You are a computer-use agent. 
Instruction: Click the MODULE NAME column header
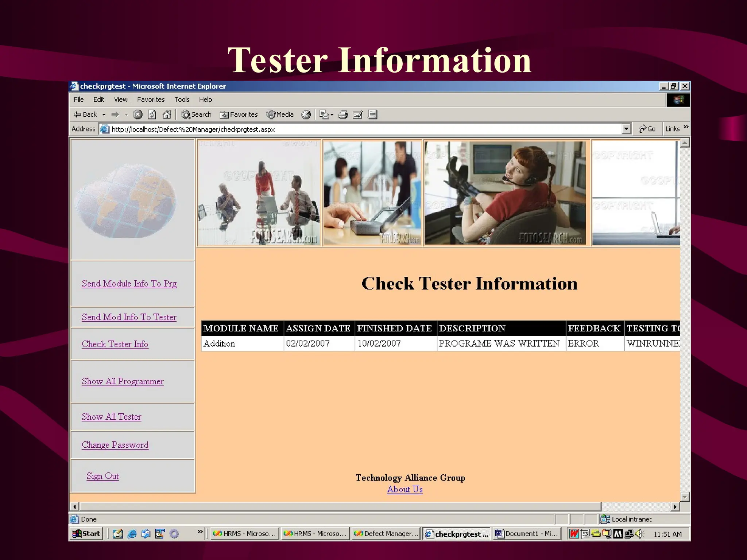pyautogui.click(x=242, y=328)
